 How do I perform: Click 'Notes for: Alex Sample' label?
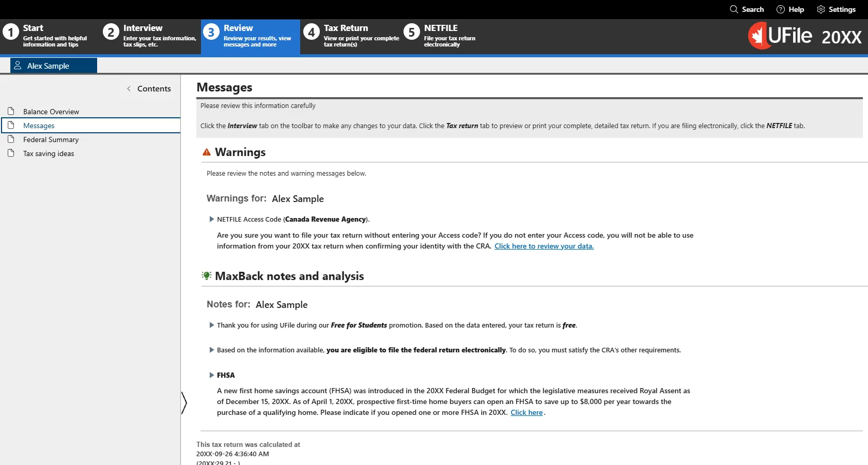(x=257, y=304)
